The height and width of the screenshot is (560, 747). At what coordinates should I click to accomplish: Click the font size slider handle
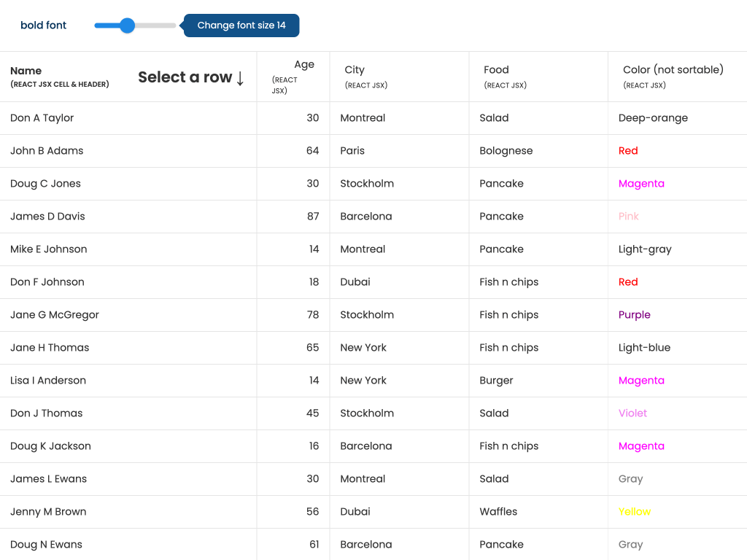click(127, 26)
